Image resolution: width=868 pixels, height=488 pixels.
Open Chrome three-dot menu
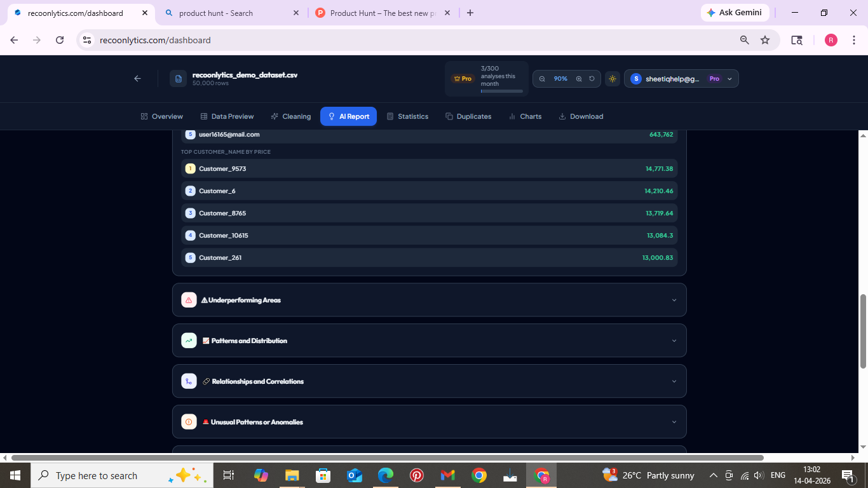(x=854, y=40)
